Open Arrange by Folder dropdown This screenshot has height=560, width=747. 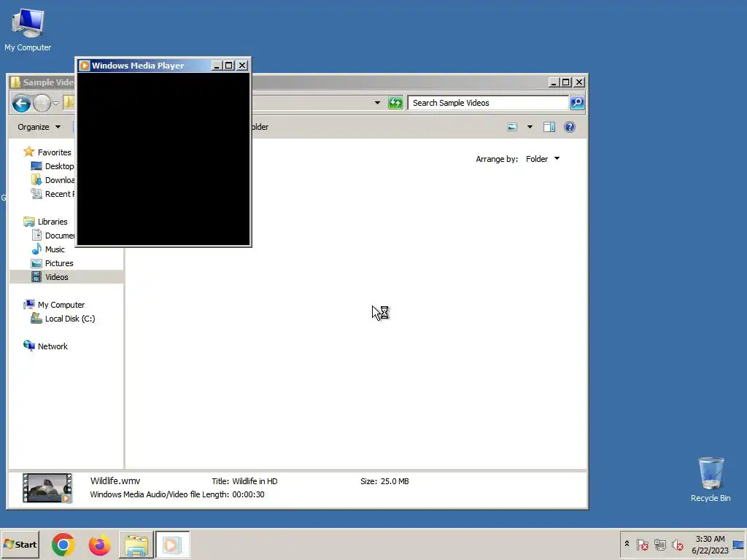click(x=543, y=159)
